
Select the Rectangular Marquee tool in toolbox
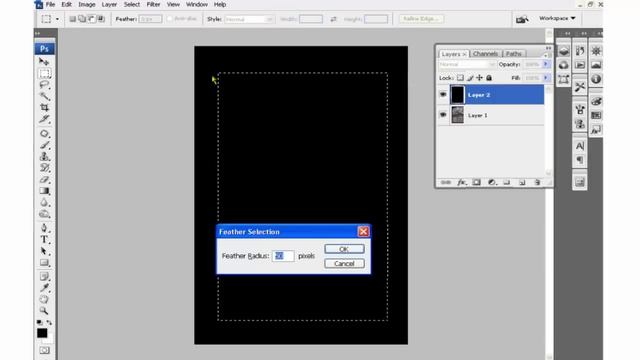[44, 73]
